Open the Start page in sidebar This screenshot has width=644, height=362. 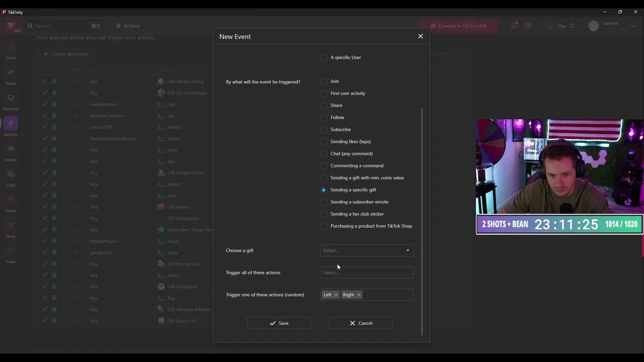point(11,51)
